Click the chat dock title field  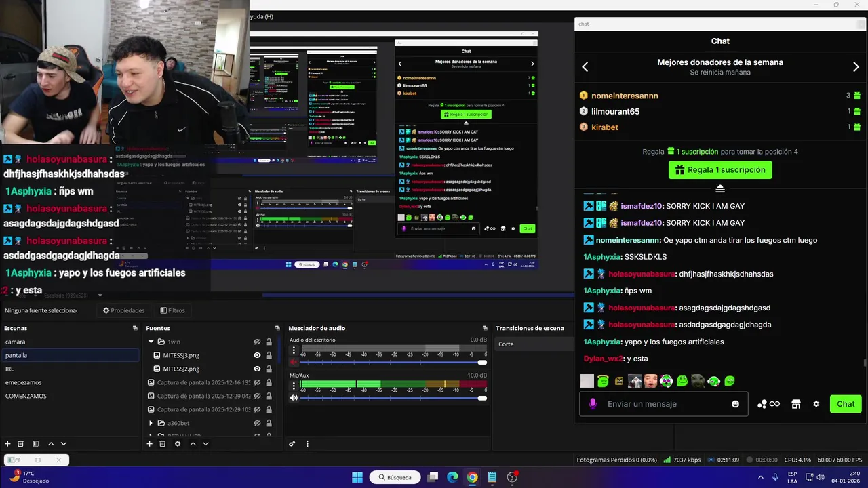(x=720, y=24)
